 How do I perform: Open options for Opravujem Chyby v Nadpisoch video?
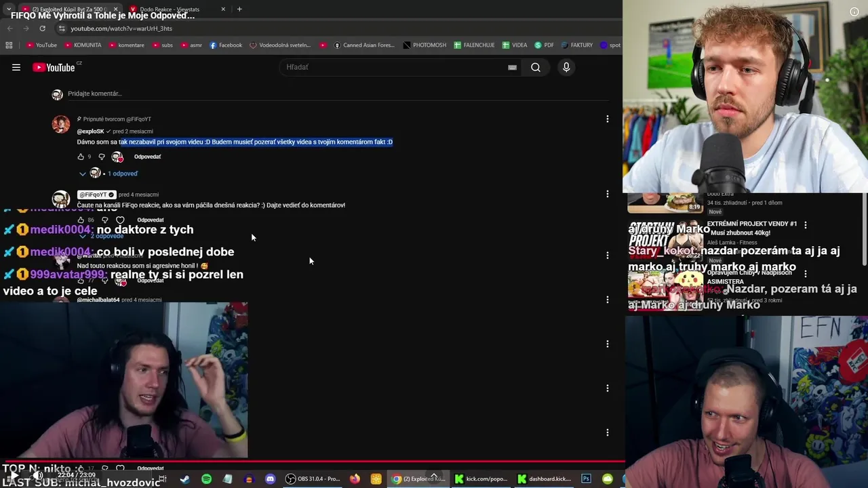(806, 274)
